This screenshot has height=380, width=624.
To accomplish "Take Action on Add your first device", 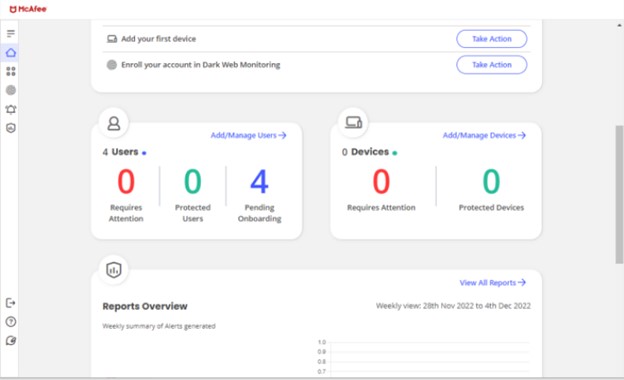I will click(491, 39).
